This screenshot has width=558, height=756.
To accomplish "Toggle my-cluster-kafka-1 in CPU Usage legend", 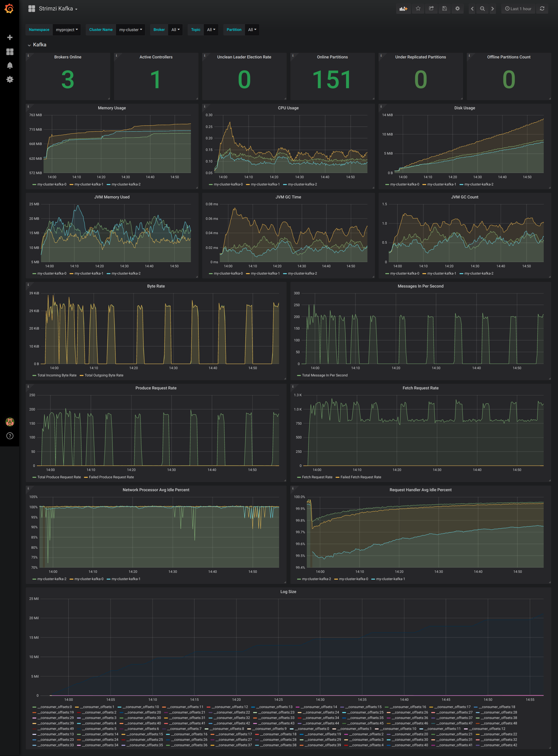I will (265, 184).
